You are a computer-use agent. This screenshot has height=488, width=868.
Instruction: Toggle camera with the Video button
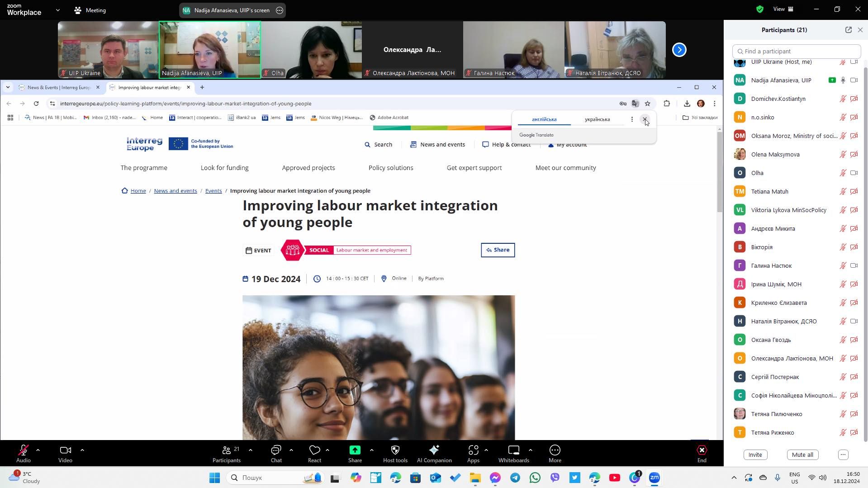(65, 454)
